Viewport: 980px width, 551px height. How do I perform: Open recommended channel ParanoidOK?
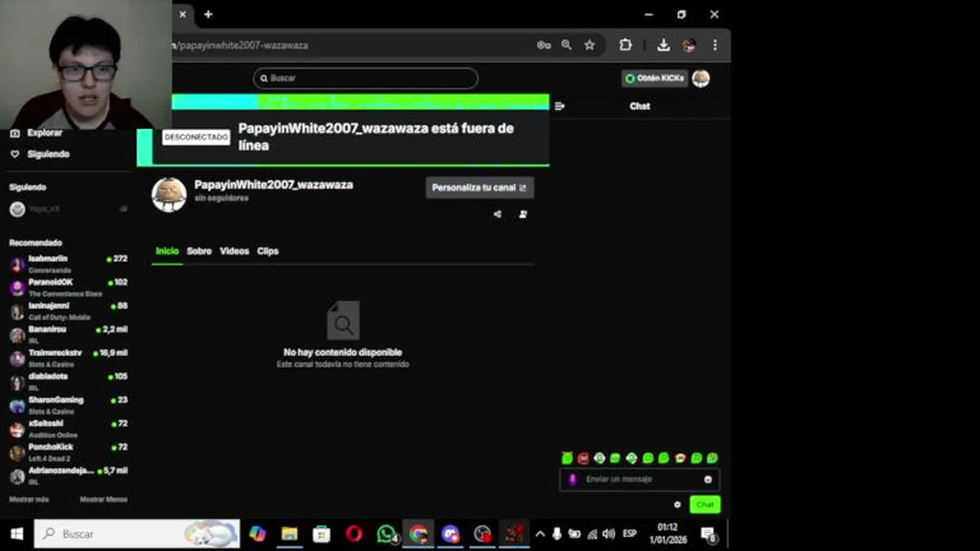tap(68, 288)
